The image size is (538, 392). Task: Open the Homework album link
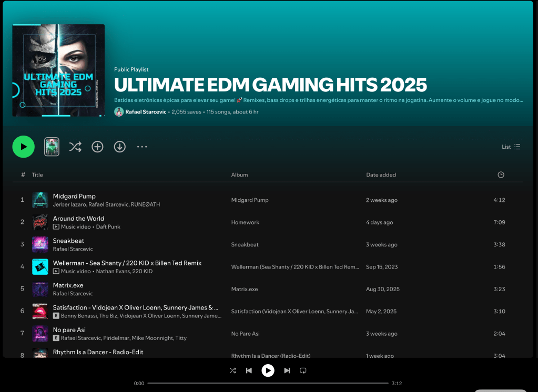tap(245, 222)
